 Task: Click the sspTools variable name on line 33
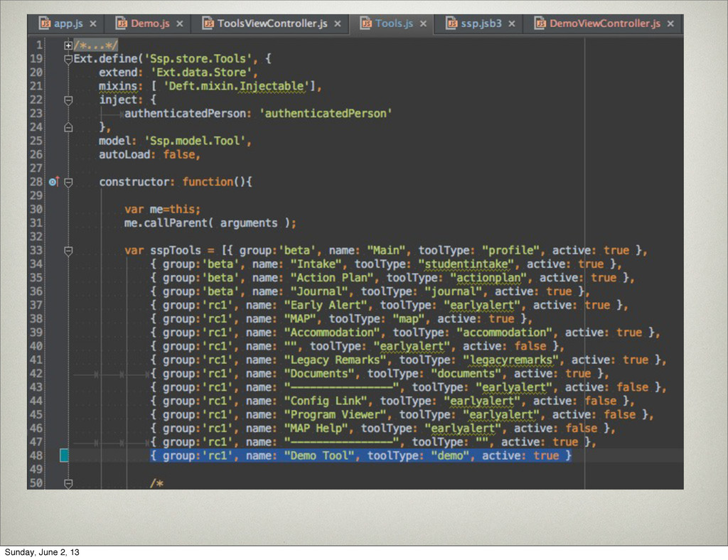pos(176,251)
